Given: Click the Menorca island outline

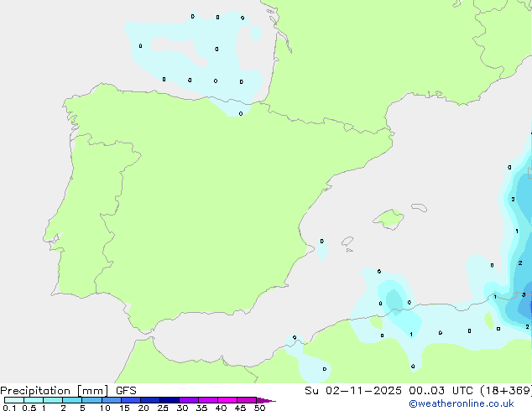Looking at the screenshot, I should 420,207.
